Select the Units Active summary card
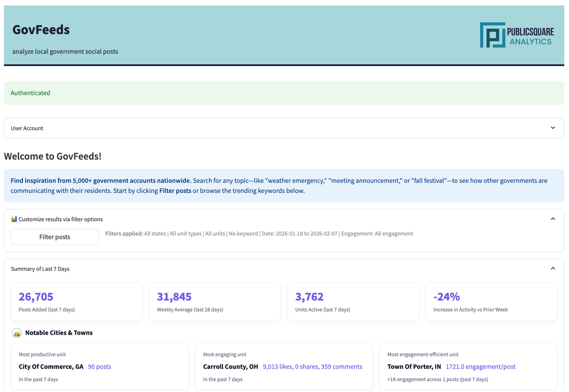Image resolution: width=569 pixels, height=392 pixels. (x=353, y=302)
